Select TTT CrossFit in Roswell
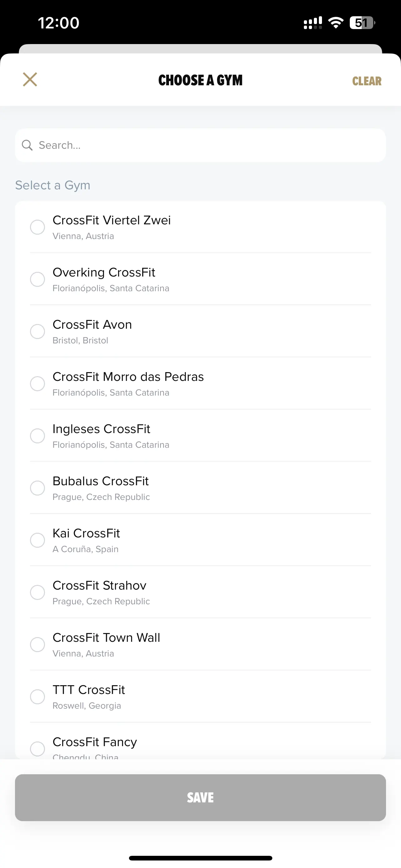The width and height of the screenshot is (401, 868). coord(200,696)
